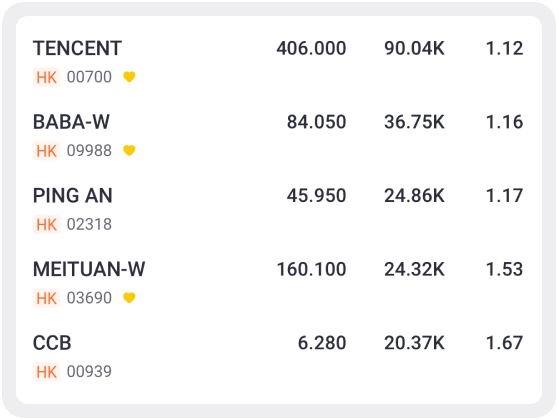Image resolution: width=558 pixels, height=420 pixels.
Task: Click the stock code 00939
Action: (89, 372)
